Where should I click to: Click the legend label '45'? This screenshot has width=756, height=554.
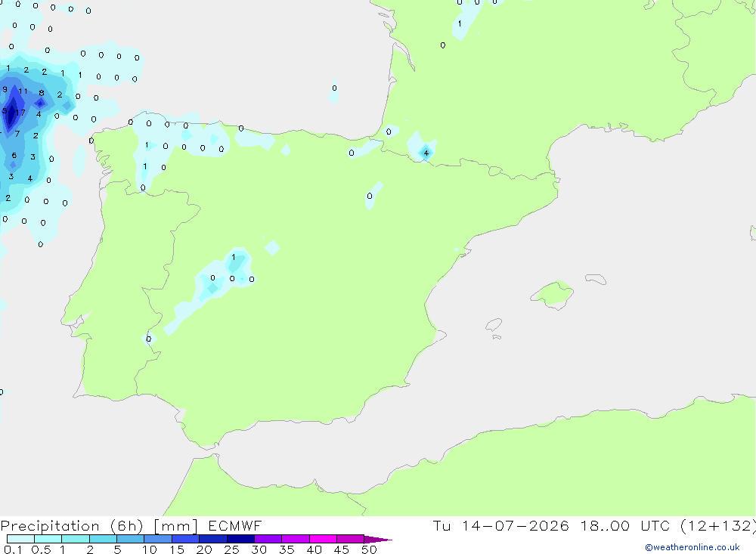pos(342,549)
